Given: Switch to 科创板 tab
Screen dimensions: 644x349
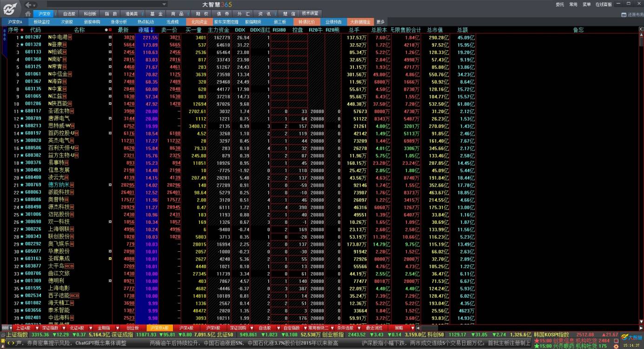Looking at the screenshot, I should [90, 14].
